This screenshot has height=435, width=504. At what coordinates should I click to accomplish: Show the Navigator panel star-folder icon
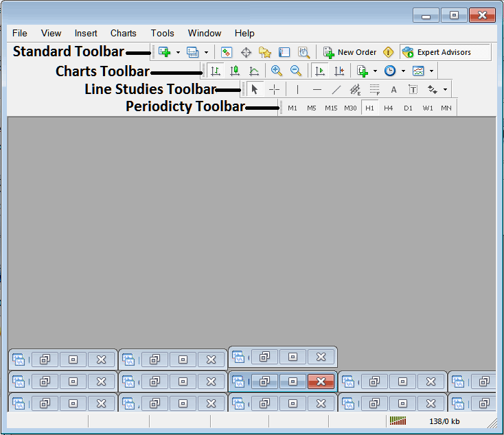click(x=265, y=52)
